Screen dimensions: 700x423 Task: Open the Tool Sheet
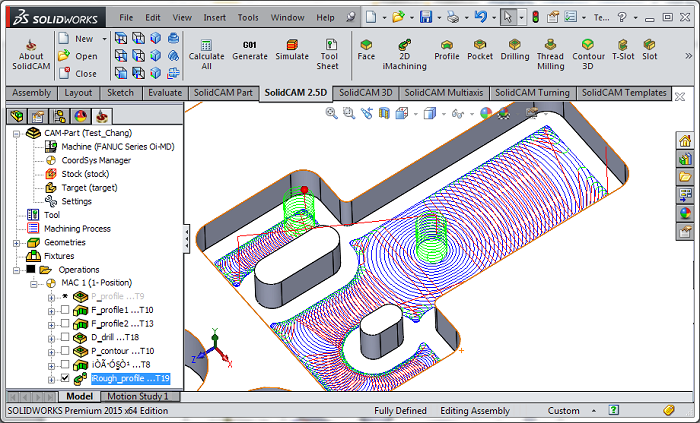(328, 54)
